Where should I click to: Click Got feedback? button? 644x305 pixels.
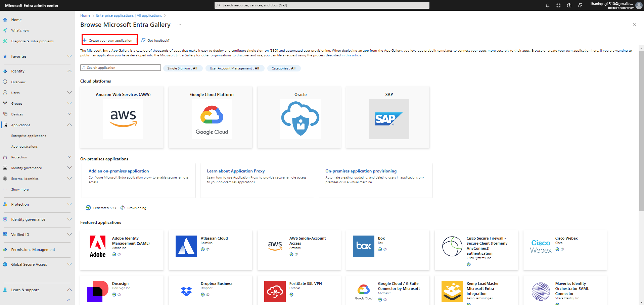[155, 40]
